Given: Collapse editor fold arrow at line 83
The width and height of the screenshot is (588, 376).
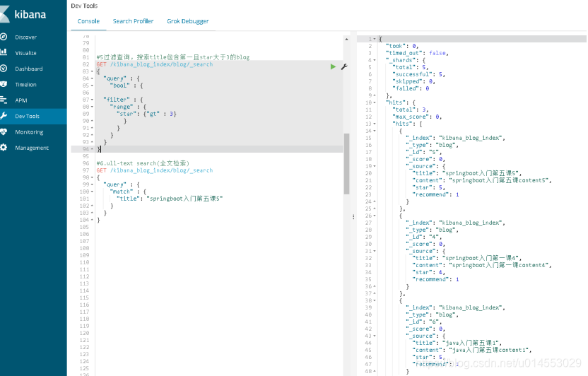Looking at the screenshot, I should coord(93,71).
